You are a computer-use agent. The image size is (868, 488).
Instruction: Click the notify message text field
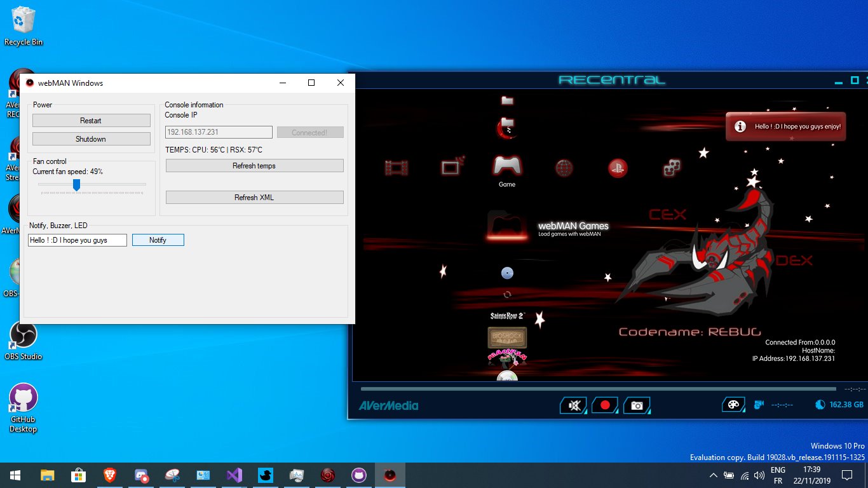78,240
